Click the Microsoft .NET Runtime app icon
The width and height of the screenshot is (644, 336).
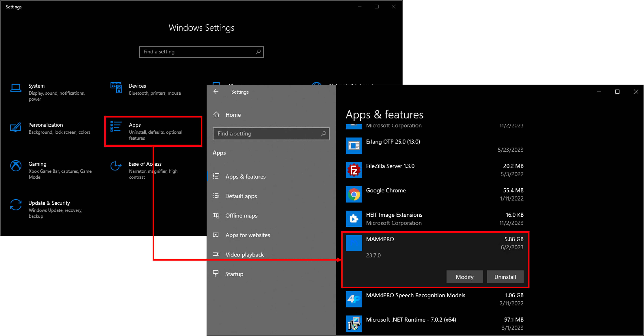click(354, 324)
